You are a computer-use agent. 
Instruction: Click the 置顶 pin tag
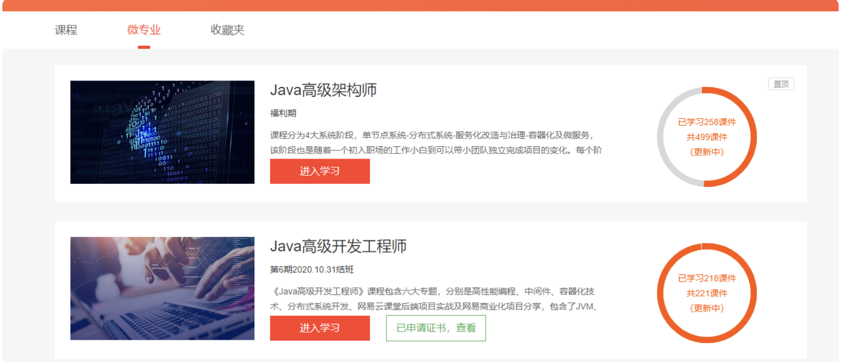click(781, 84)
